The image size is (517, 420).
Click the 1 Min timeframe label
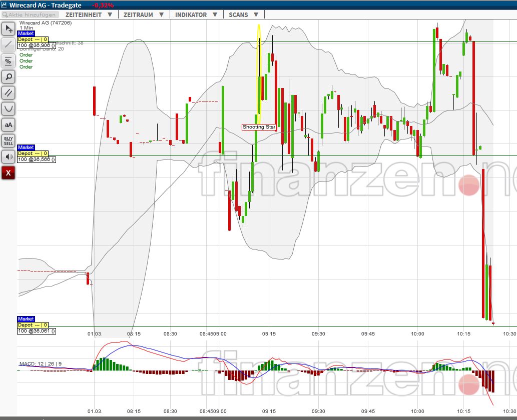click(27, 28)
